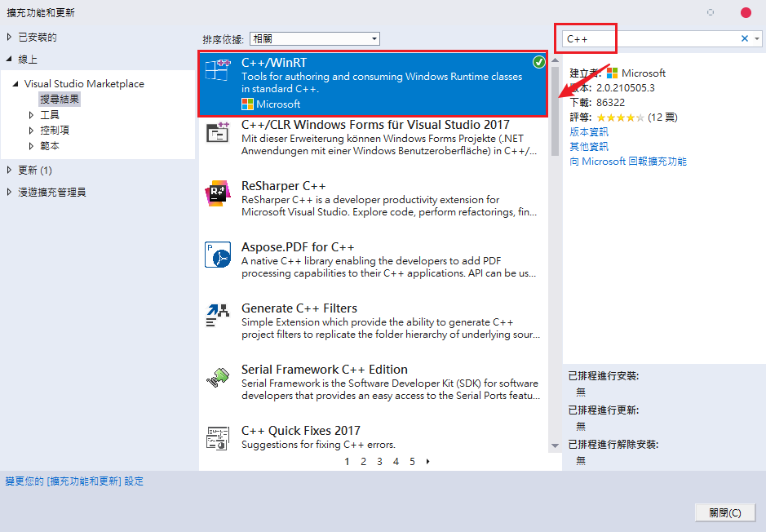The width and height of the screenshot is (766, 532).
Task: Select Visual Studio Marketplace in the tree
Action: tap(84, 84)
